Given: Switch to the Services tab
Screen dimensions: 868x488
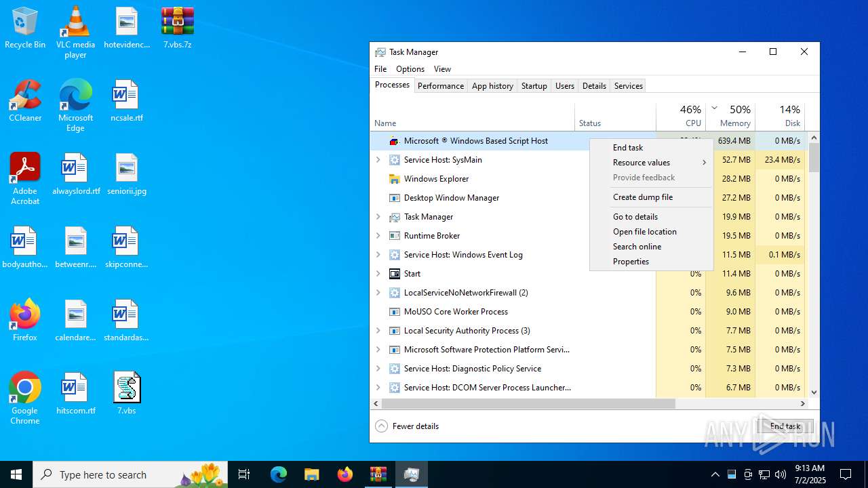Looking at the screenshot, I should (629, 86).
